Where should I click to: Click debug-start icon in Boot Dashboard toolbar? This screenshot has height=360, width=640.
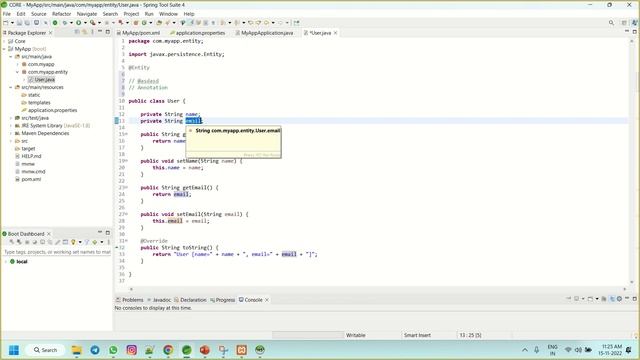coord(19,242)
